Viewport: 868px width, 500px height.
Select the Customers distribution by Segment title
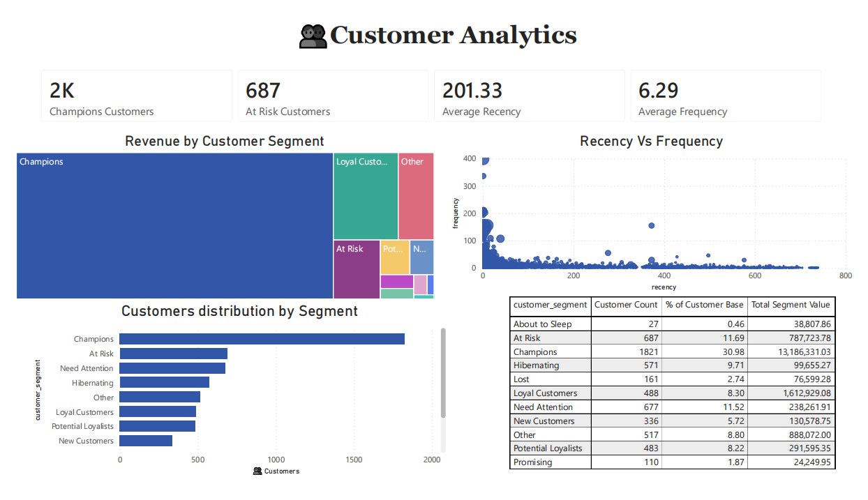[239, 312]
